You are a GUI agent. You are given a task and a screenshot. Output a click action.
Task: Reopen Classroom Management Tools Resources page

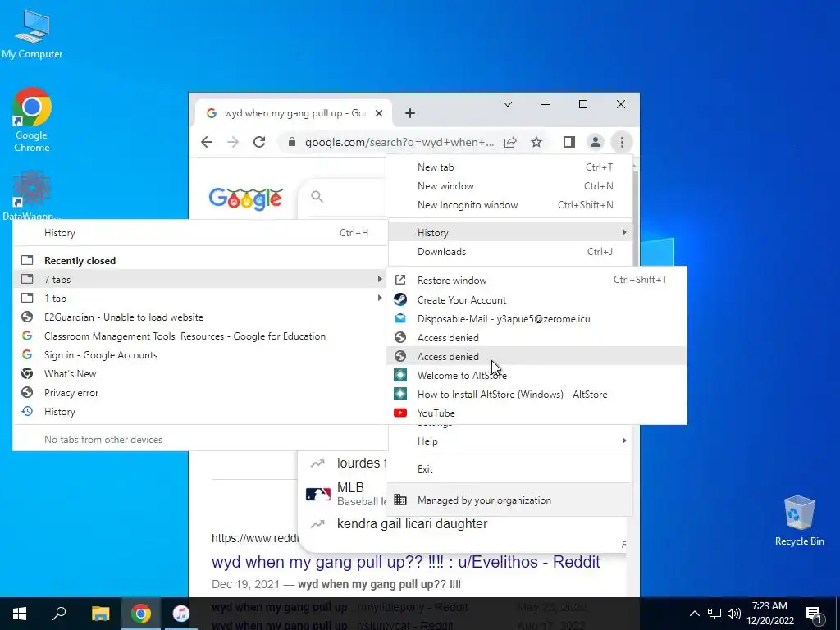point(199,336)
